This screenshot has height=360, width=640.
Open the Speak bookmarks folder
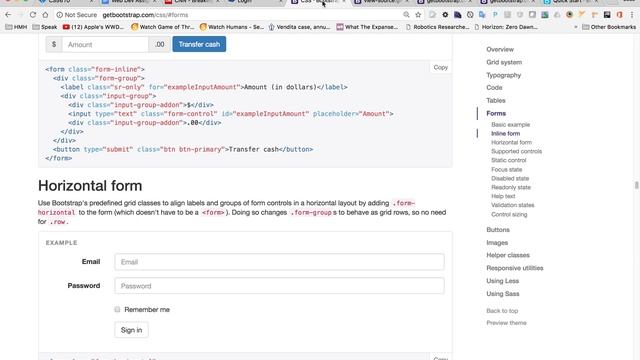(x=45, y=27)
